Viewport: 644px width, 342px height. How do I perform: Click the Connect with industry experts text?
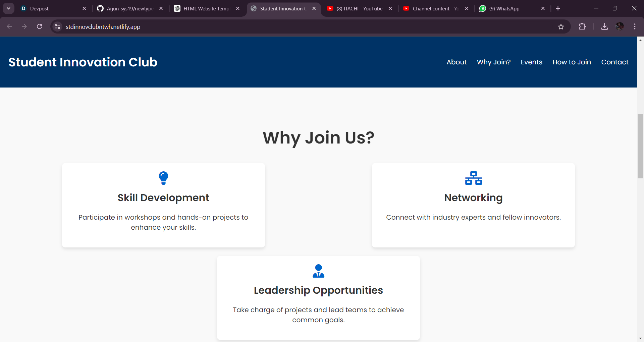coord(473,217)
